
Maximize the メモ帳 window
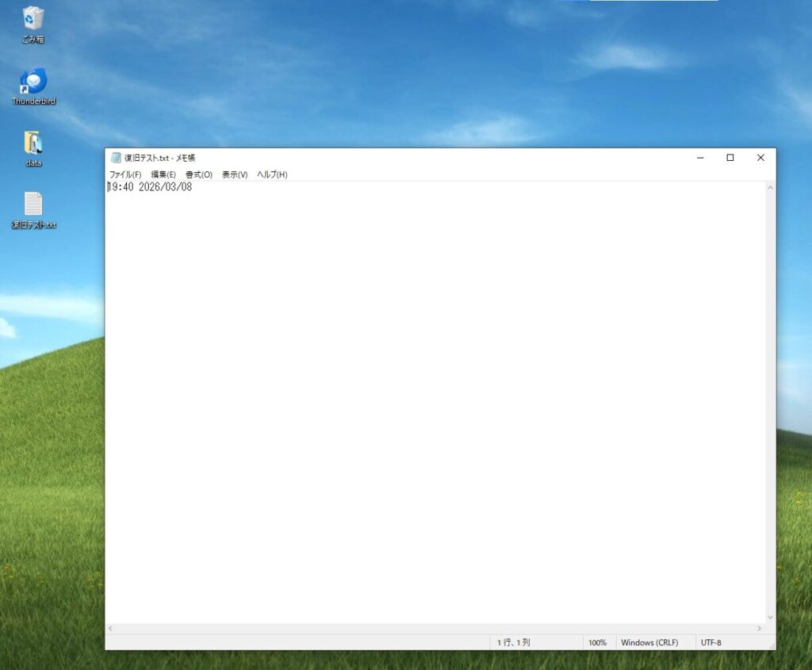[730, 158]
